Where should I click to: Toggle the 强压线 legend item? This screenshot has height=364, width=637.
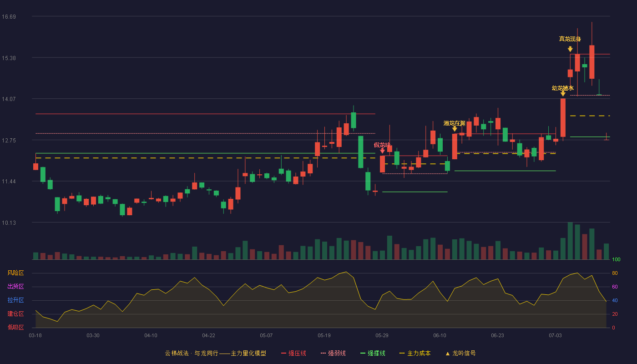point(293,353)
